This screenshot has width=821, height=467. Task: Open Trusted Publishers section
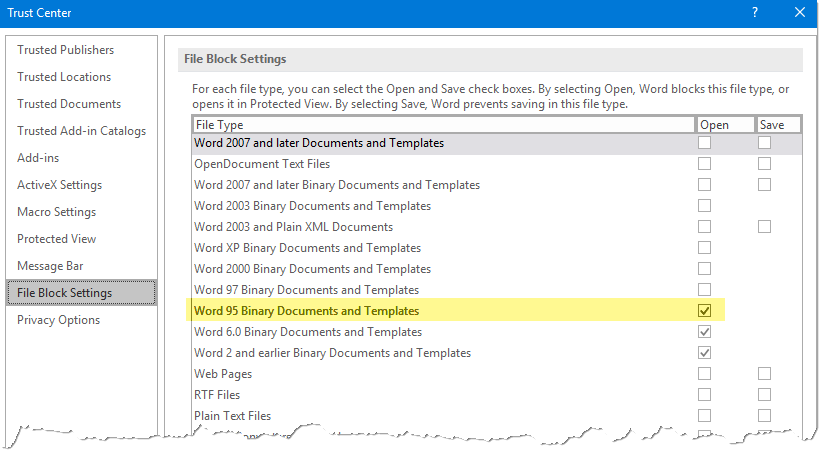65,50
